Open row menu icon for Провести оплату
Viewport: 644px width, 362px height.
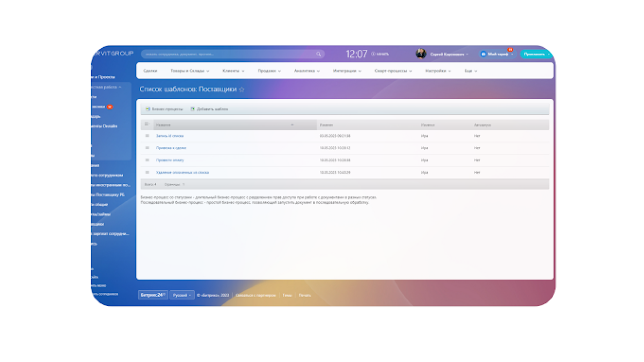point(147,160)
